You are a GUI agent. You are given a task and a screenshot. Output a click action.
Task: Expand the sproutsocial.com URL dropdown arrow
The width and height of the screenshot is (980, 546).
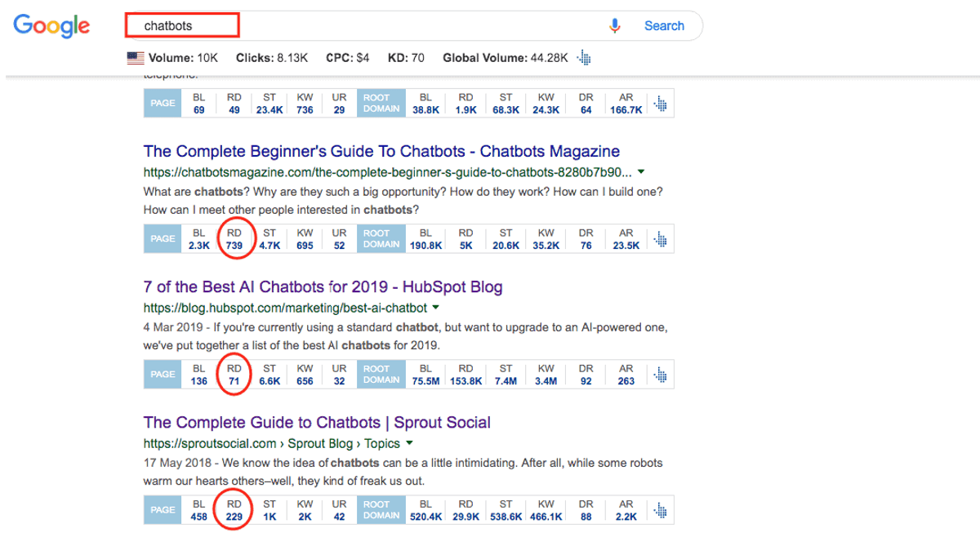[x=409, y=444]
